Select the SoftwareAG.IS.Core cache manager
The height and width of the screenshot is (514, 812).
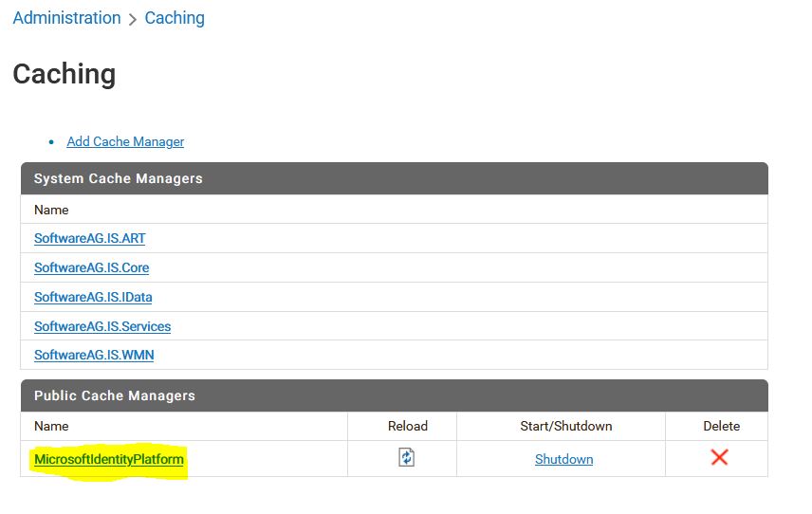[92, 267]
